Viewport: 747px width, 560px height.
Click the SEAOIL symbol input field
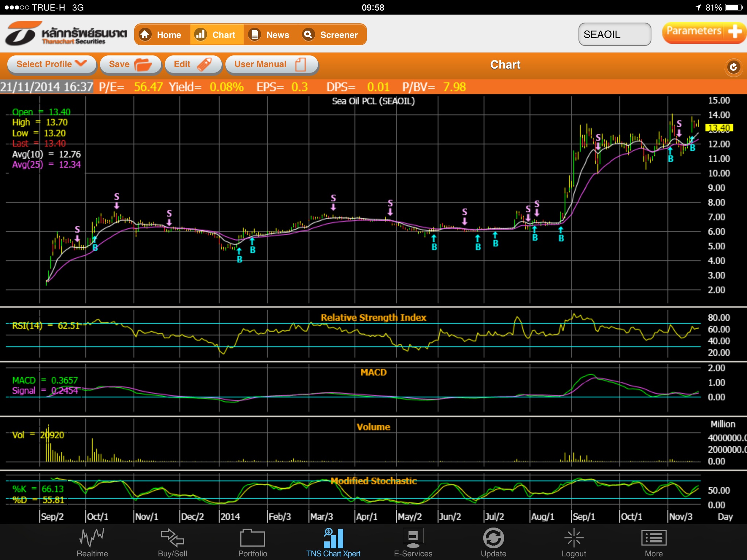coord(615,34)
